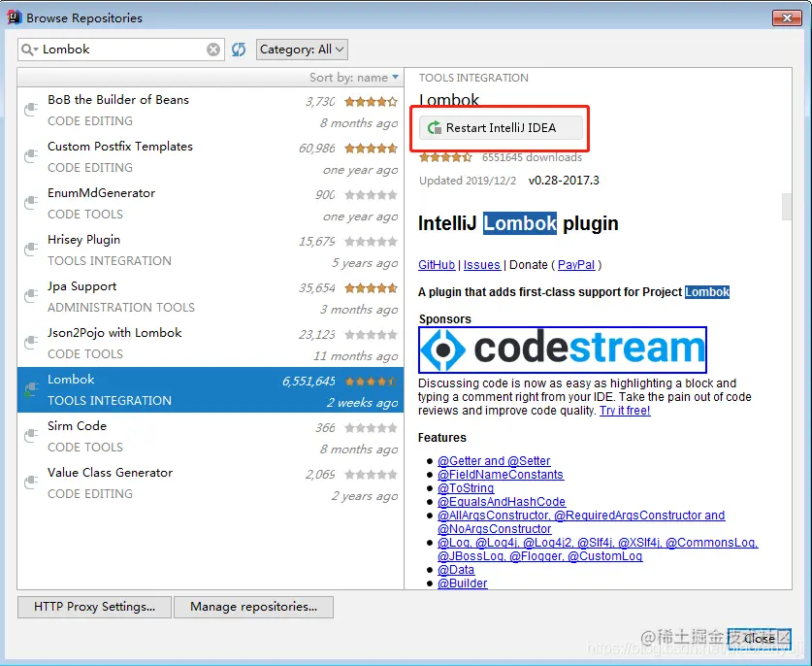Click the Value Class Generator plugin icon

(31, 483)
